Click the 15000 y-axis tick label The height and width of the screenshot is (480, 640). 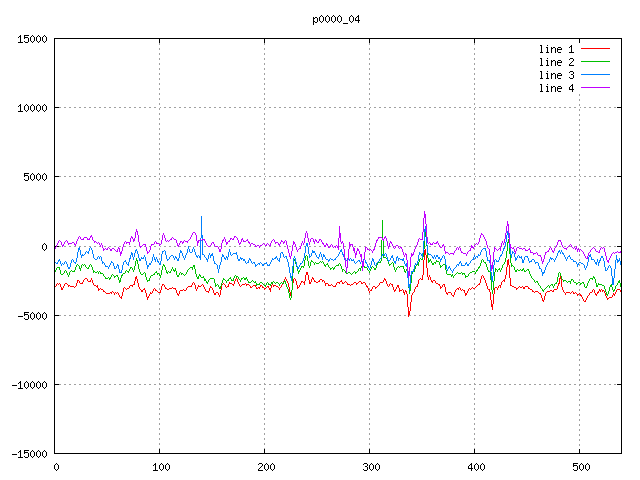click(x=32, y=39)
